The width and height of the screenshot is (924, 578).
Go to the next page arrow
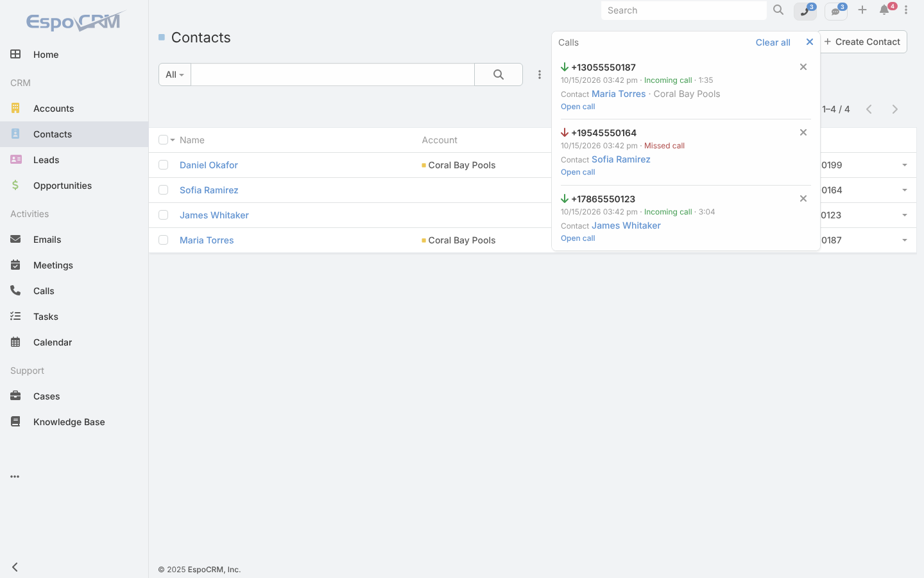[895, 109]
